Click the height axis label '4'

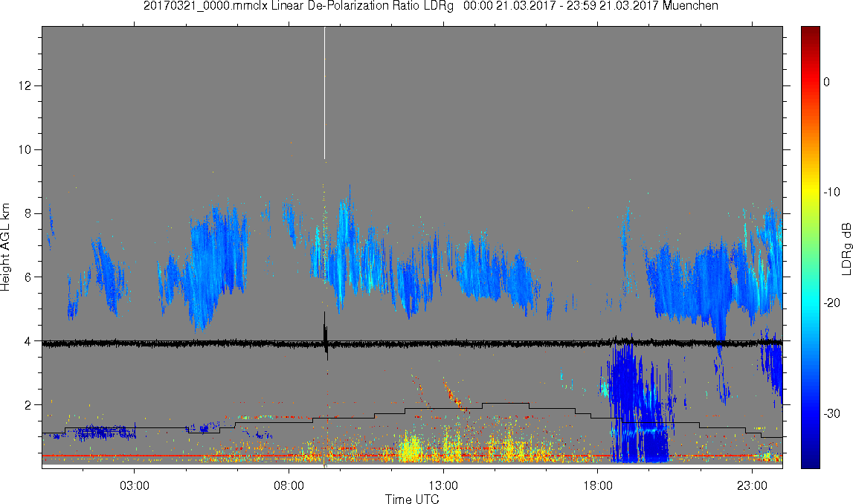coord(28,341)
